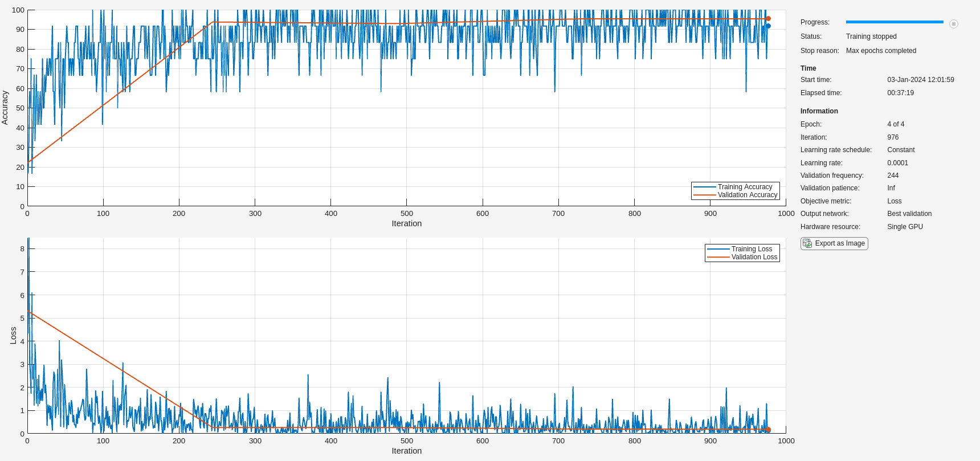
Task: Click the Accuracy y-axis label
Action: point(5,107)
